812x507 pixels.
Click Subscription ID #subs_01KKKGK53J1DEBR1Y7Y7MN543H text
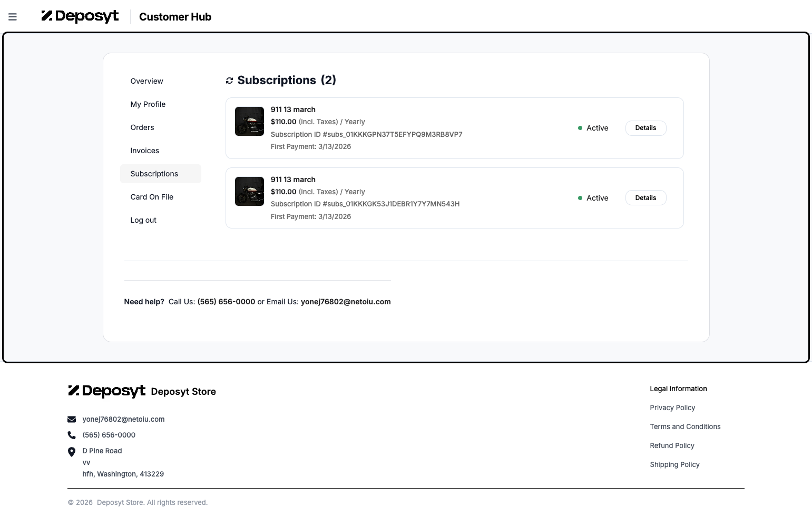coord(365,204)
